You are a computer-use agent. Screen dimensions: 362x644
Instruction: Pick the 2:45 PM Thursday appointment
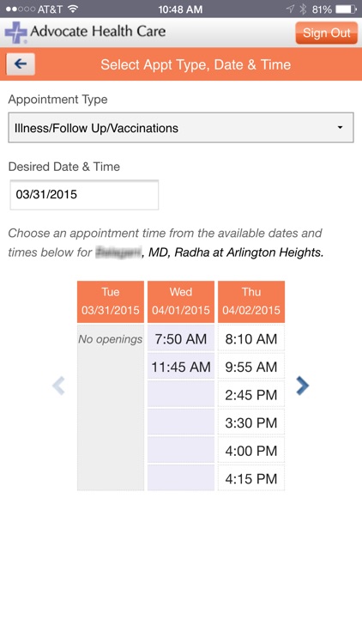251,395
